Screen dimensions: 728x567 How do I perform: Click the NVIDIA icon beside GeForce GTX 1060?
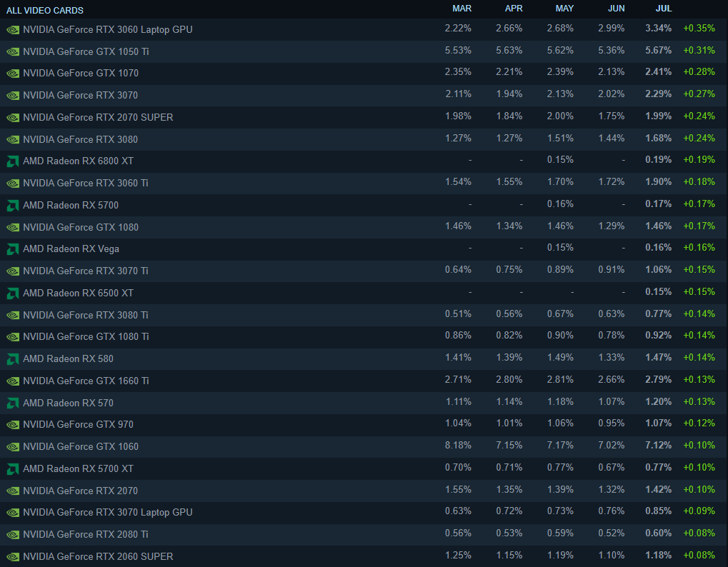(12, 447)
